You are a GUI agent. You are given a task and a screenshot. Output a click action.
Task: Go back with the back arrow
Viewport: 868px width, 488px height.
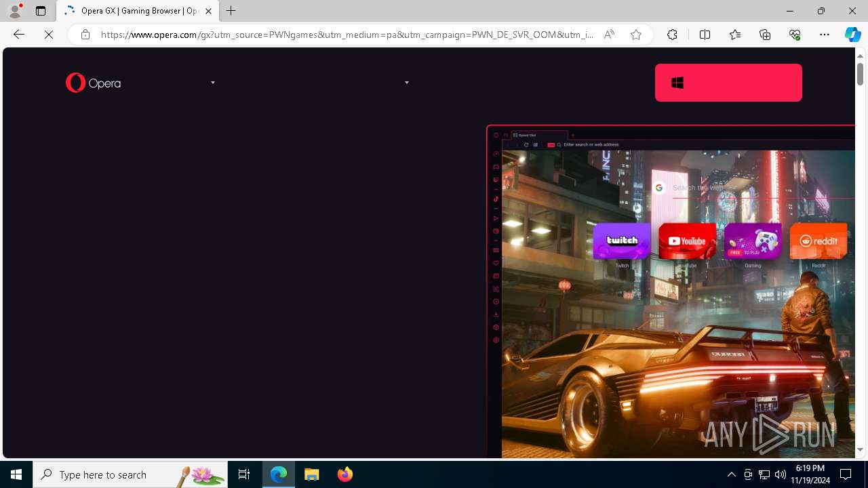coord(19,35)
